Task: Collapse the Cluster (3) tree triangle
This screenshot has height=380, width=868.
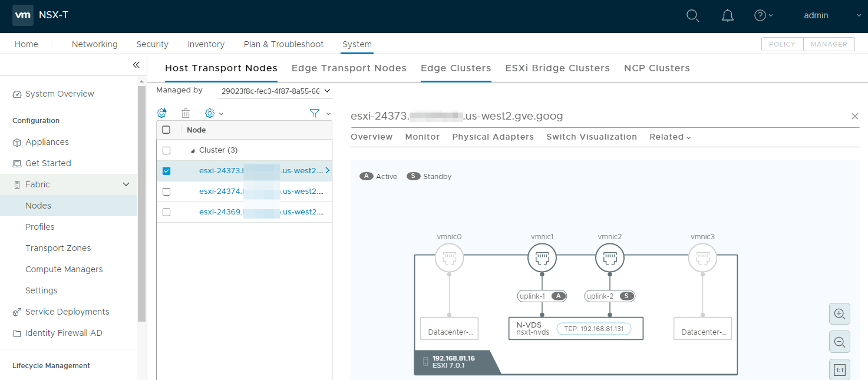Action: pyautogui.click(x=193, y=151)
